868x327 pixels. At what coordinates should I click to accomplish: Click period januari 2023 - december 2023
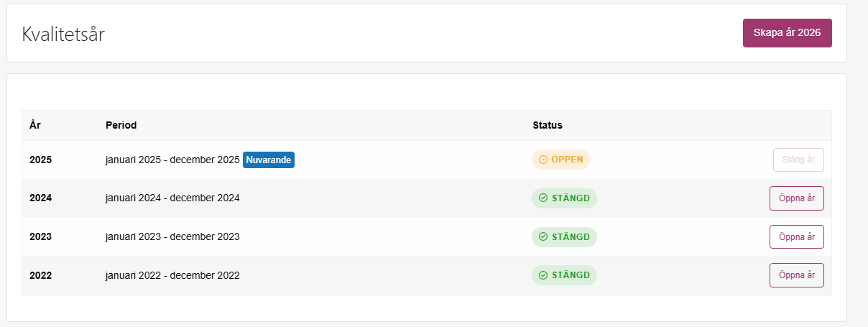coord(172,237)
